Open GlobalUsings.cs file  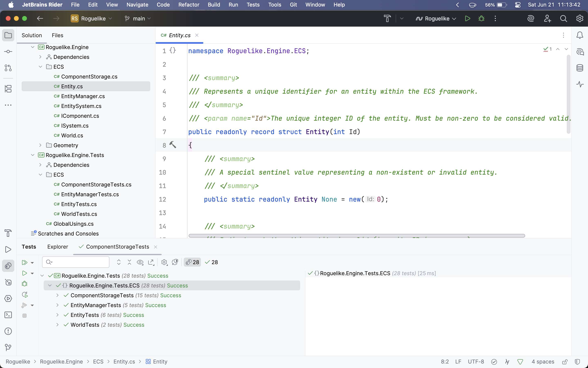click(x=73, y=224)
